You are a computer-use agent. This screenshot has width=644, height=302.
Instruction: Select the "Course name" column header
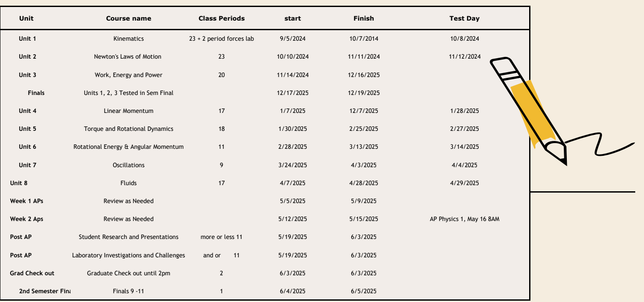coord(128,18)
